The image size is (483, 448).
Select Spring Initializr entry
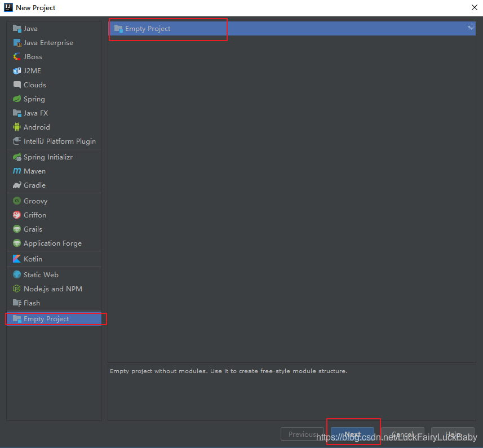(x=54, y=157)
